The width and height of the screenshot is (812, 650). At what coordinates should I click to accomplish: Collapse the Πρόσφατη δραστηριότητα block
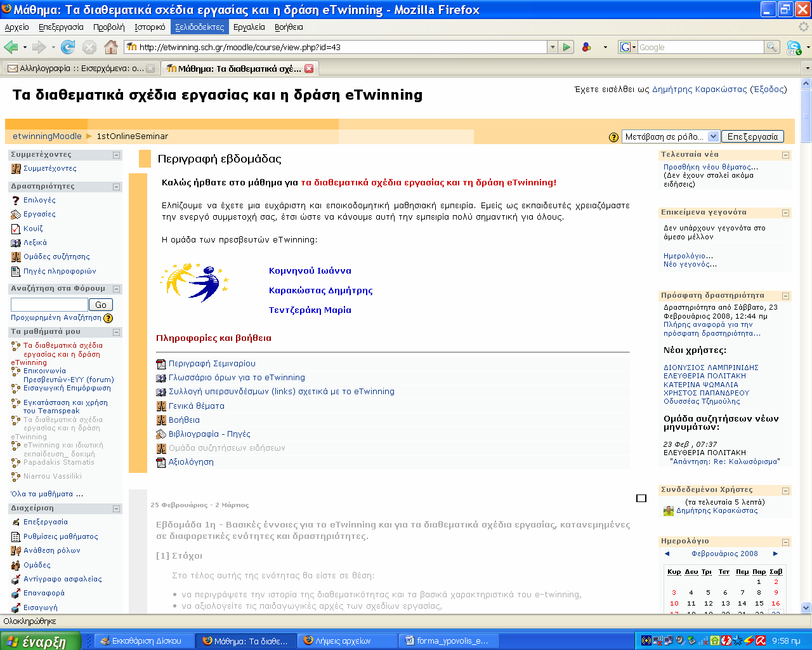[x=785, y=296]
